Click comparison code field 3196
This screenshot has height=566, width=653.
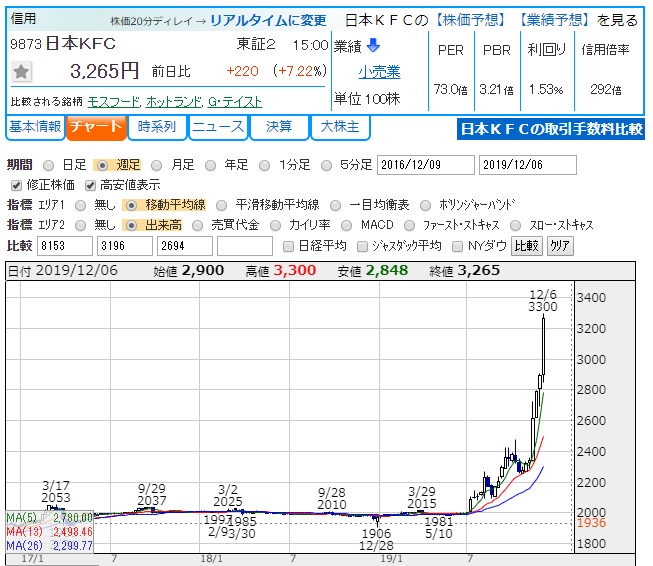pos(125,246)
